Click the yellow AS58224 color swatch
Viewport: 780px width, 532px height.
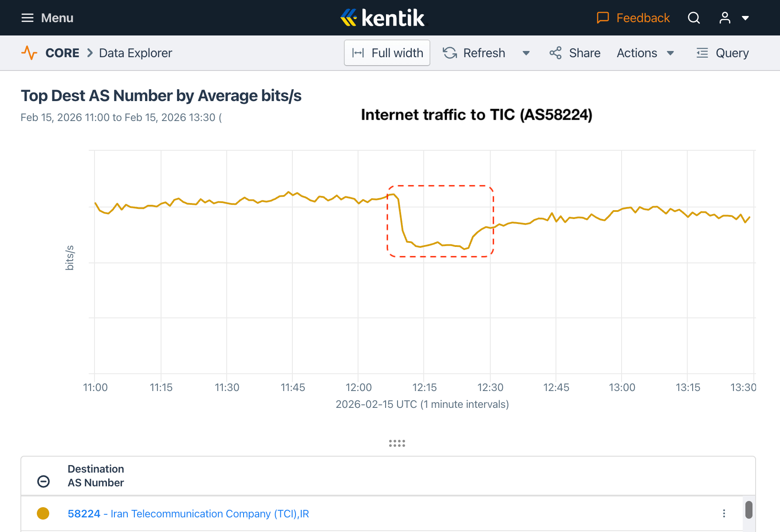coord(43,513)
